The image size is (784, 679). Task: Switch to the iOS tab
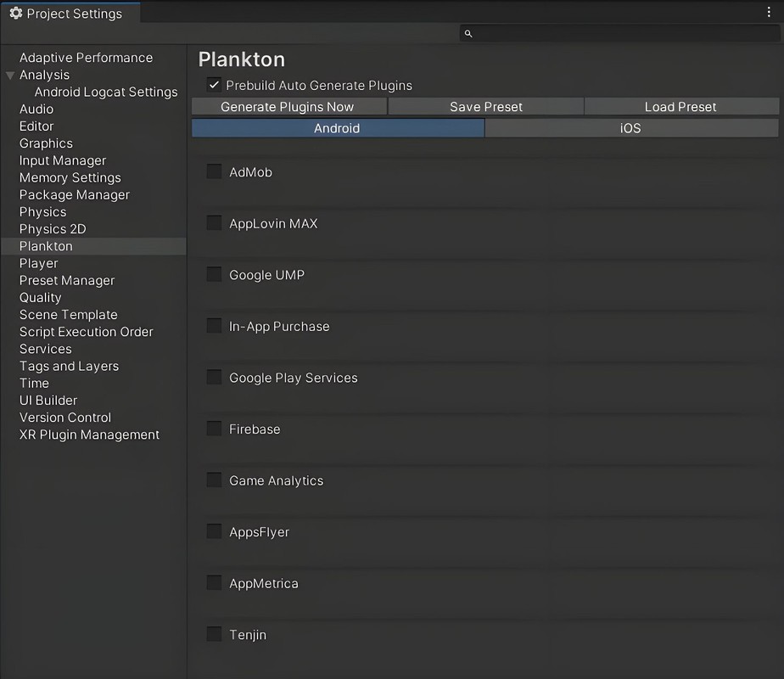[x=631, y=128]
